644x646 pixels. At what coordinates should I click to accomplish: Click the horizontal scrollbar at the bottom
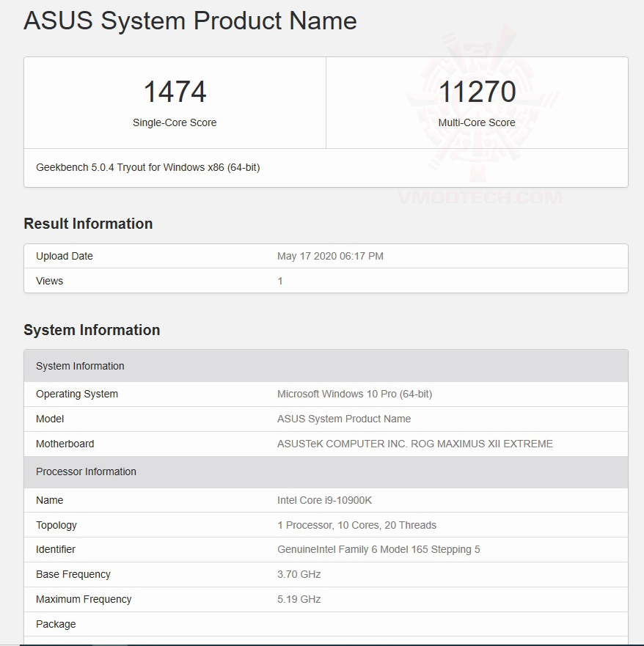[322, 642]
